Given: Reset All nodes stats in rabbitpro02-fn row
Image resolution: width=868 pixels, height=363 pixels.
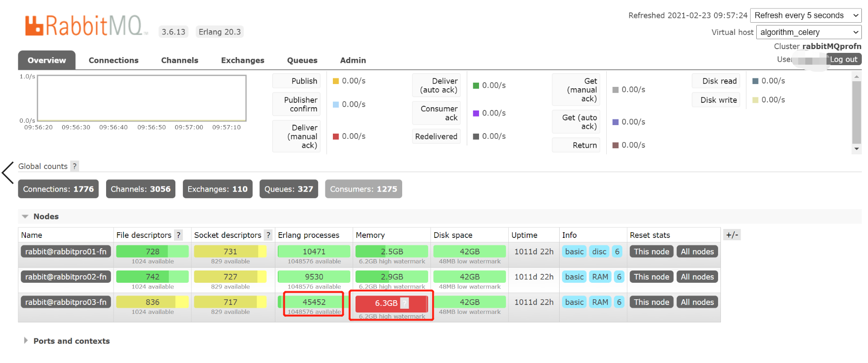Looking at the screenshot, I should [697, 277].
